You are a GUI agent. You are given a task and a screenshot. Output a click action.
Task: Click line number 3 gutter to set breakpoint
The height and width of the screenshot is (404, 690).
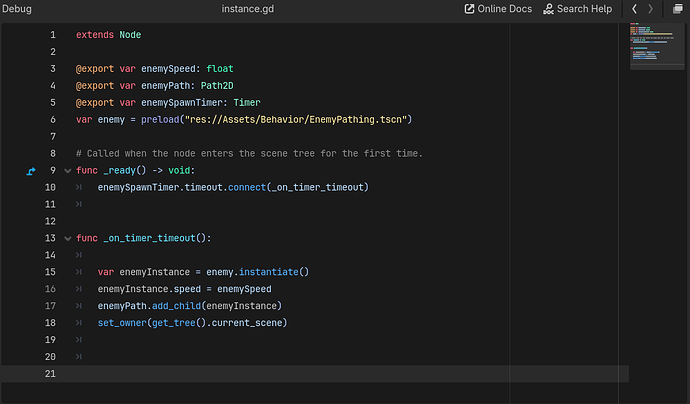tap(53, 69)
